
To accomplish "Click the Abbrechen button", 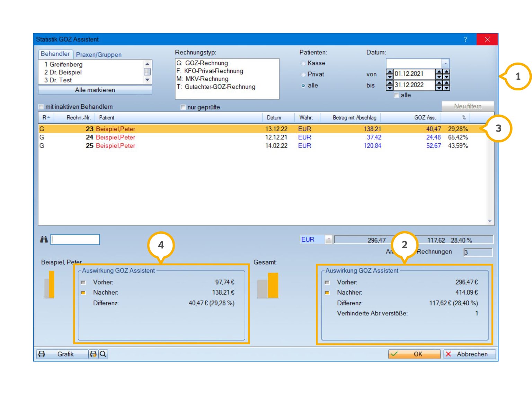I will [470, 354].
